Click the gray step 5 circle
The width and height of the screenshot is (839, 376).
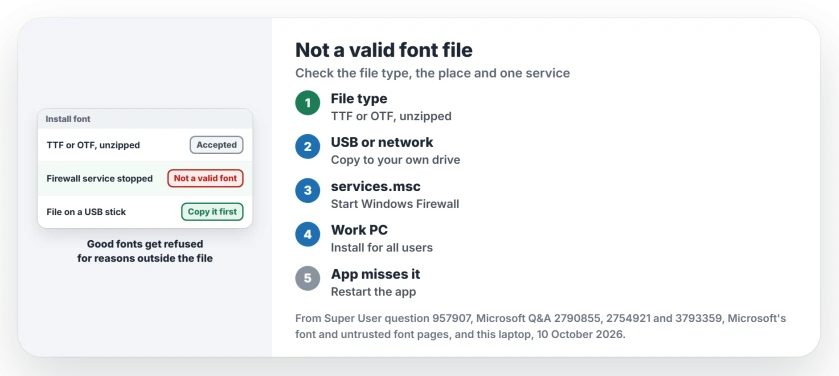(308, 278)
